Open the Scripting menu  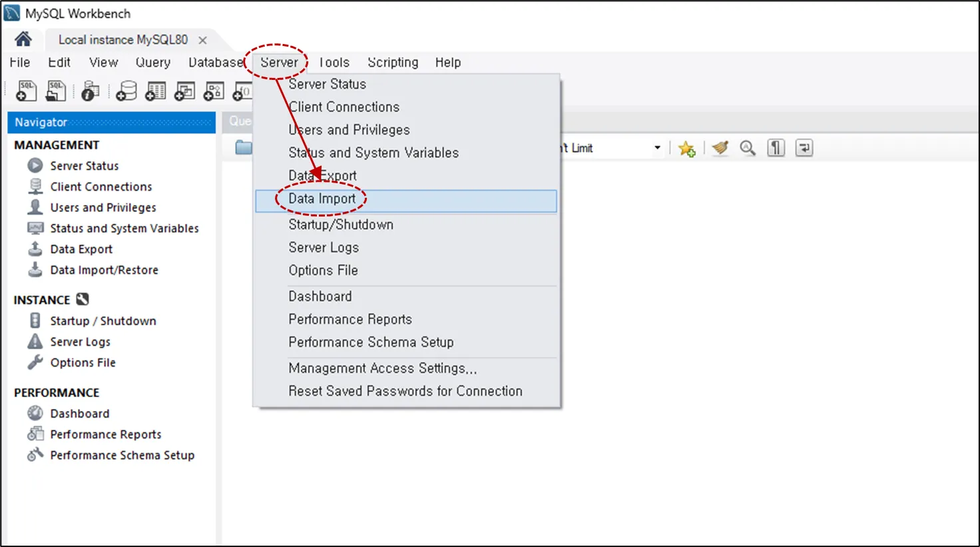point(393,62)
